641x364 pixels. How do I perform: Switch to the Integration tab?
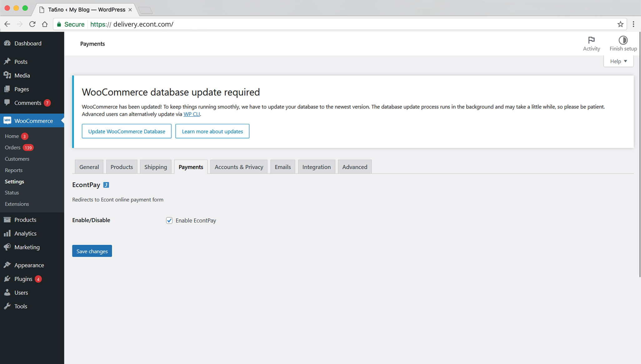[316, 167]
